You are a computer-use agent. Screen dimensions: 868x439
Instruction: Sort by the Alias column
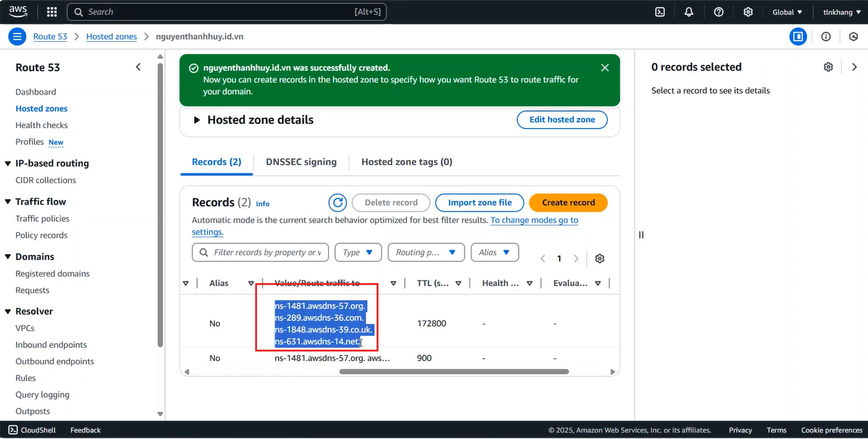(250, 283)
